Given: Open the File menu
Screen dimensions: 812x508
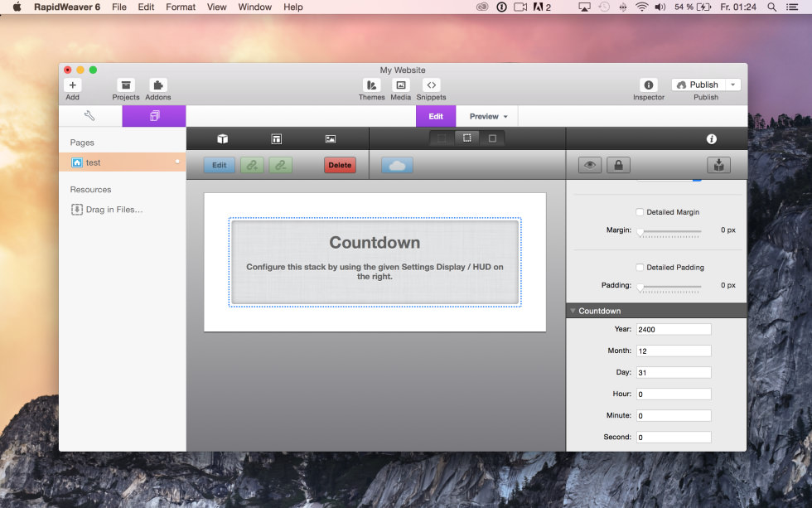Looking at the screenshot, I should click(119, 7).
